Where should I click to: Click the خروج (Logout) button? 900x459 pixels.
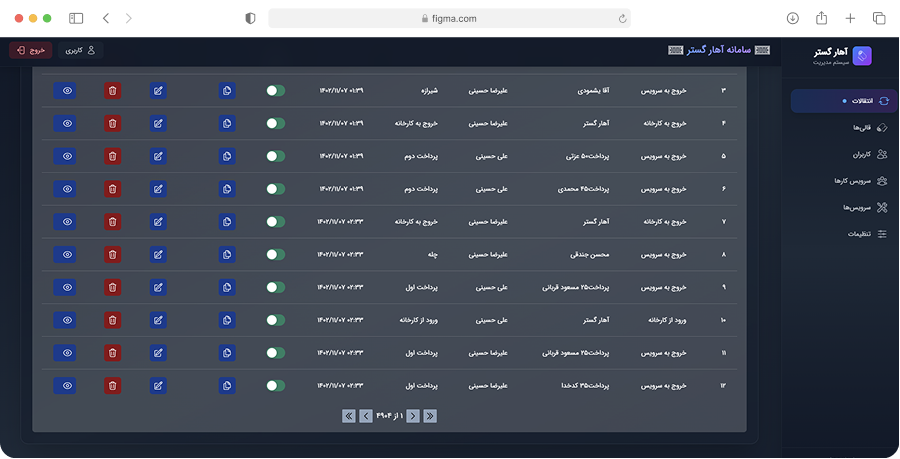click(x=31, y=49)
